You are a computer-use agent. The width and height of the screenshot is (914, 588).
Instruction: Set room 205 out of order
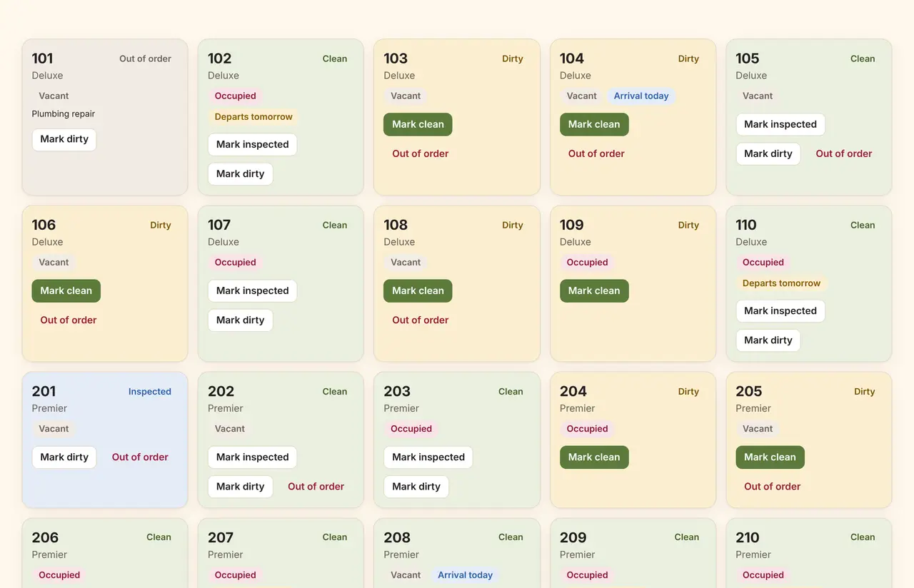[772, 486]
